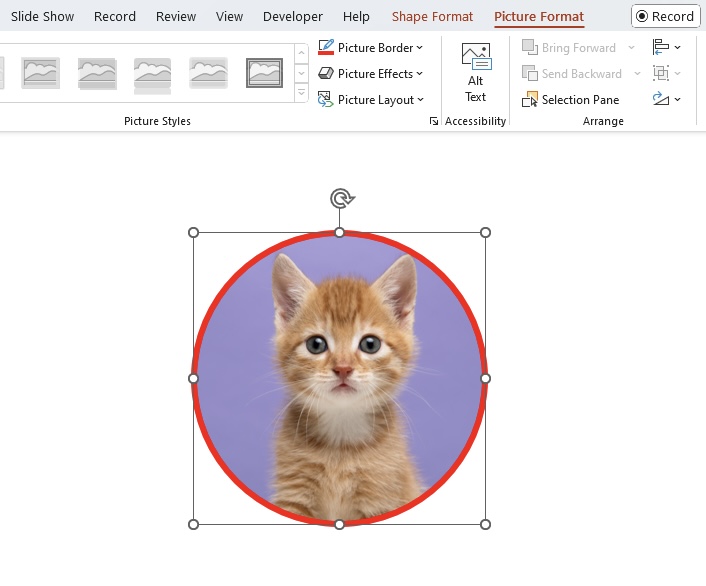Expand the Bring Forward dropdown arrow
Viewport: 706px width, 586px height.
click(x=631, y=48)
